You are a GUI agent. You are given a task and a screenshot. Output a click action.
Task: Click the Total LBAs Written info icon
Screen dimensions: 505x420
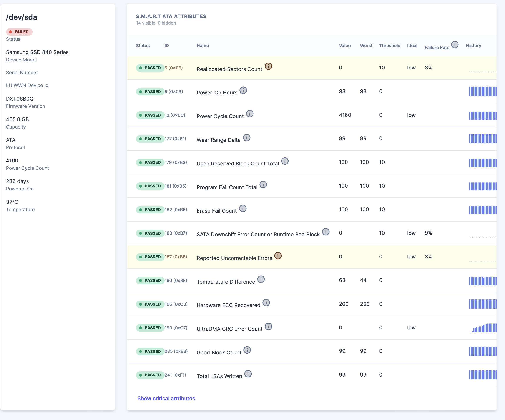(x=248, y=374)
